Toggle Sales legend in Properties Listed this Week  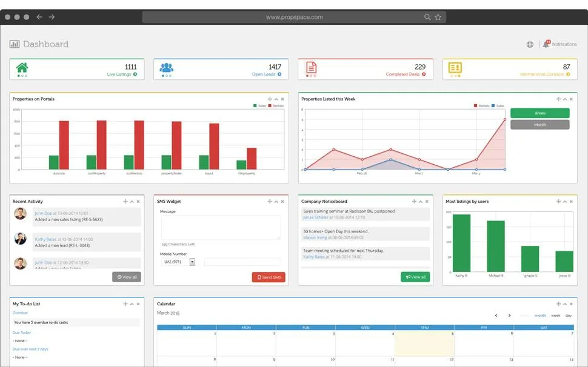pyautogui.click(x=498, y=106)
